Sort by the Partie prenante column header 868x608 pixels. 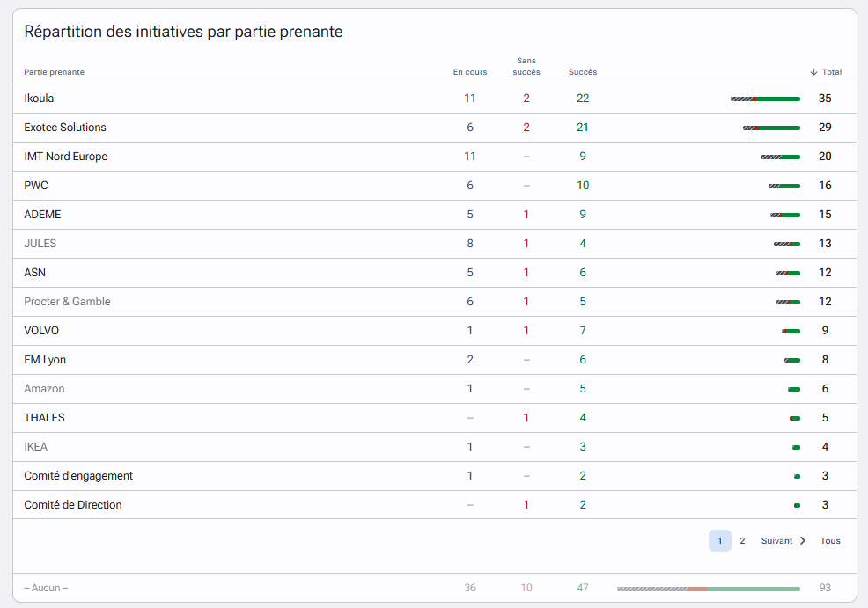pos(55,72)
